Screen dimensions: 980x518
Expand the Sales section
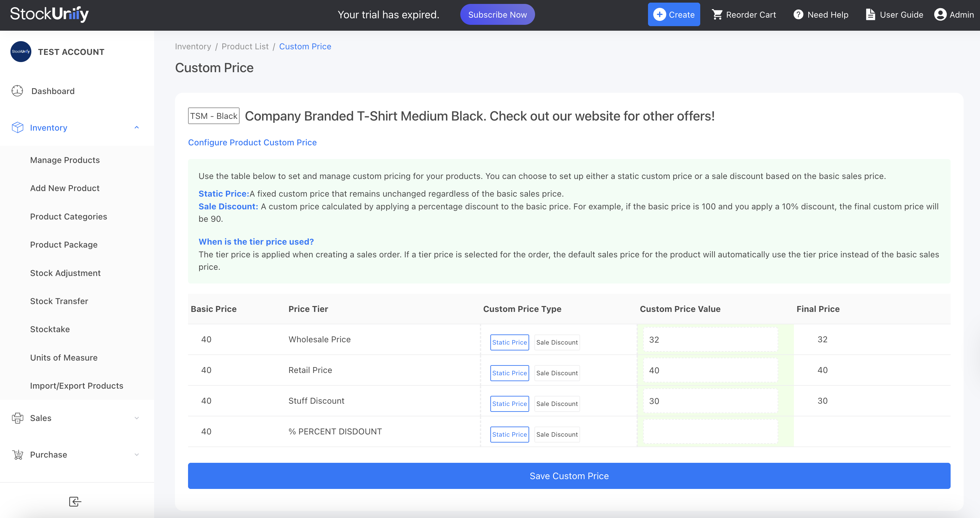136,418
